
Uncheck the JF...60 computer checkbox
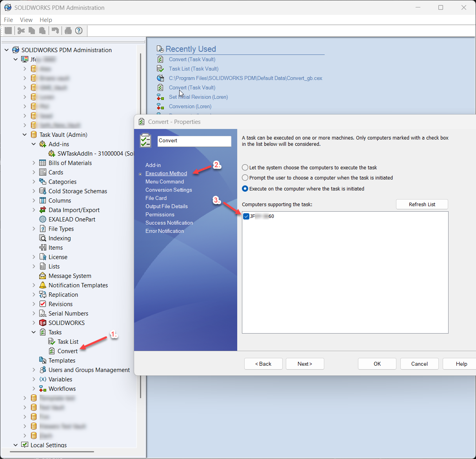pyautogui.click(x=246, y=216)
